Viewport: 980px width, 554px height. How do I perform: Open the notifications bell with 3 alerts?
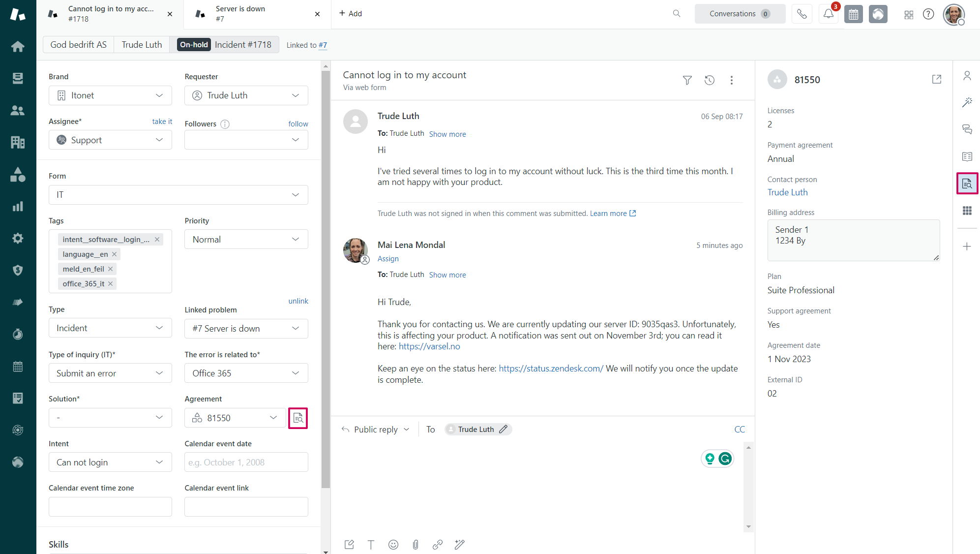pyautogui.click(x=828, y=14)
